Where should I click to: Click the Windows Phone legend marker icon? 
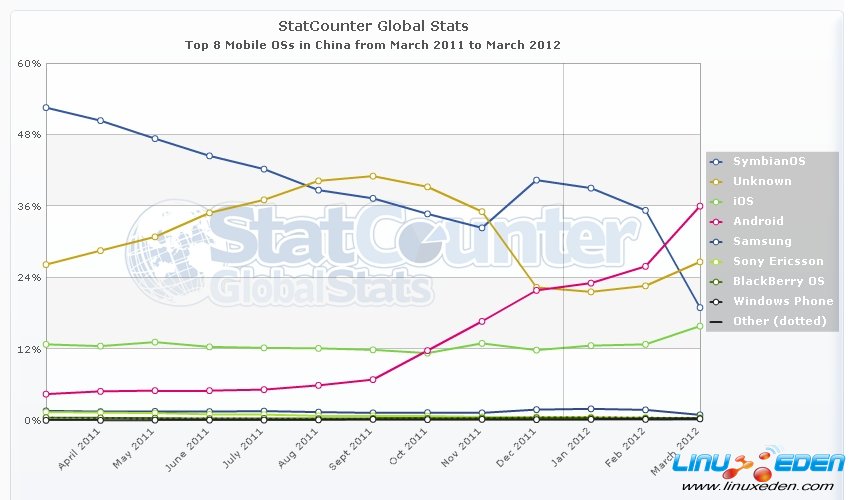tap(715, 301)
